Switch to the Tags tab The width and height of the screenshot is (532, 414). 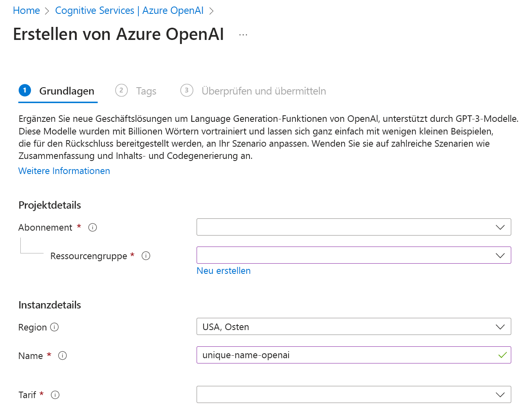click(136, 91)
